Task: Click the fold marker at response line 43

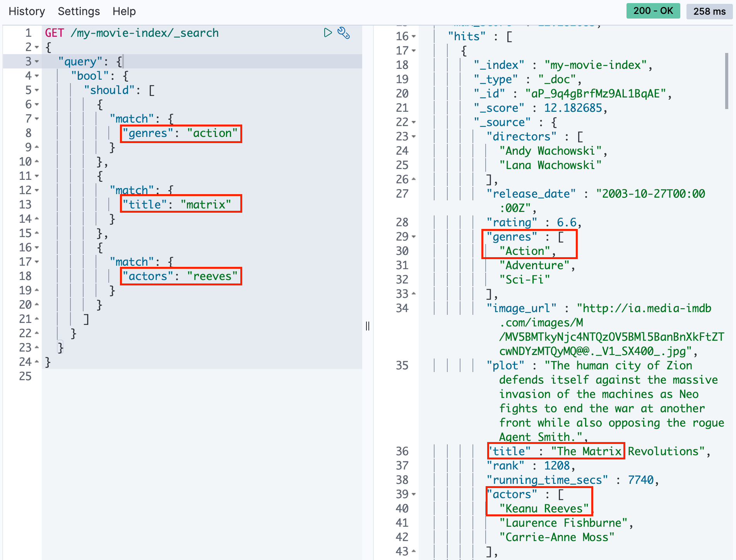Action: coord(414,551)
